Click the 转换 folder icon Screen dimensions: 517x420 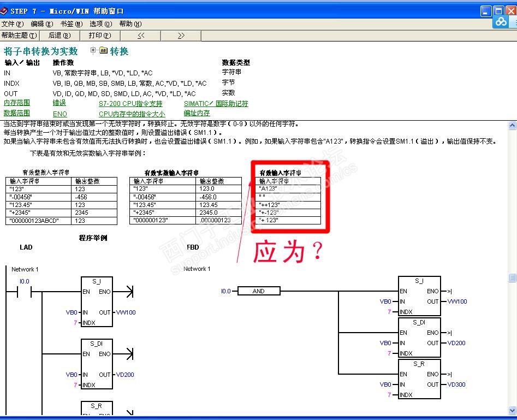[x=104, y=50]
